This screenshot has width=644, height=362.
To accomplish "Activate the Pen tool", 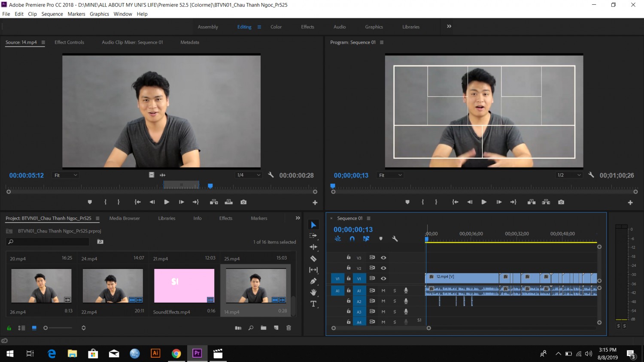I will pyautogui.click(x=313, y=281).
